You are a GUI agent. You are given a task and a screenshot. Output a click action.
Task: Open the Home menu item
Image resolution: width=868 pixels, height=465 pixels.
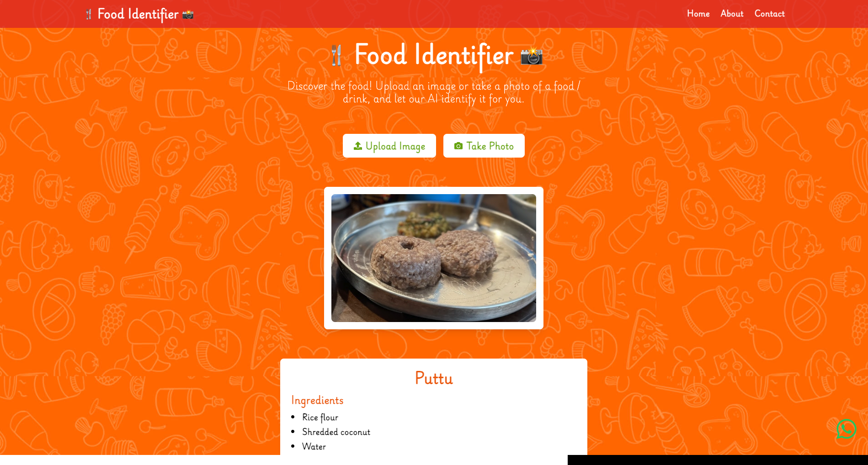tap(698, 14)
